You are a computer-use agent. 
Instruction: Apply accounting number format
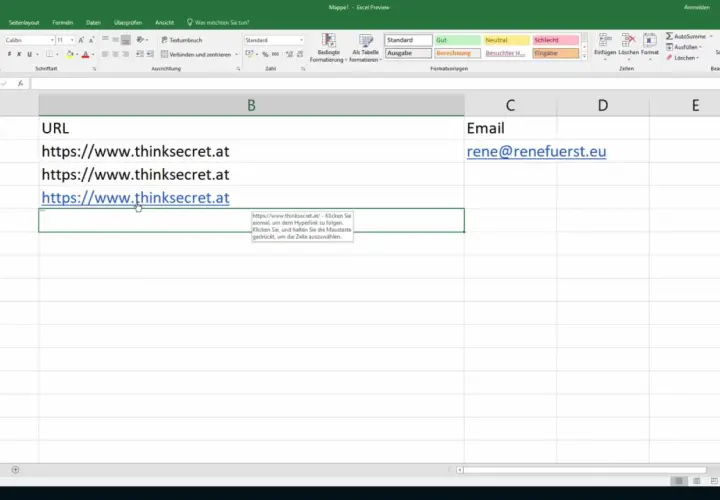pyautogui.click(x=250, y=54)
